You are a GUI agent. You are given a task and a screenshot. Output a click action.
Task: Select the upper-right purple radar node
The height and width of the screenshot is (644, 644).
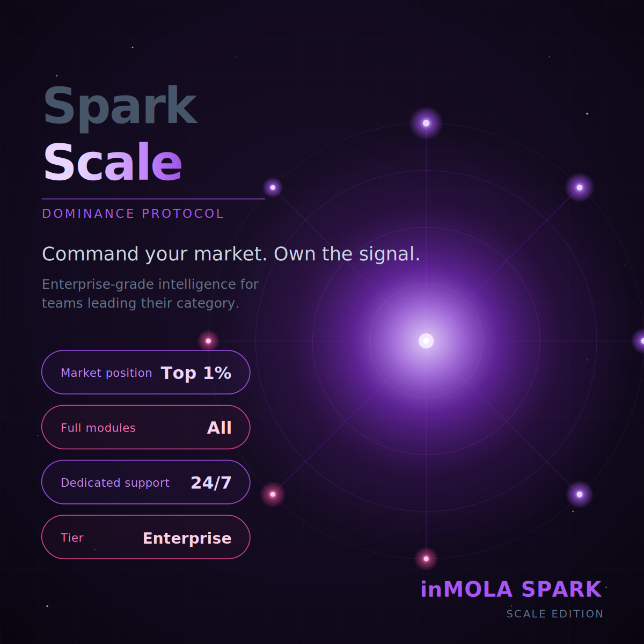coord(580,187)
